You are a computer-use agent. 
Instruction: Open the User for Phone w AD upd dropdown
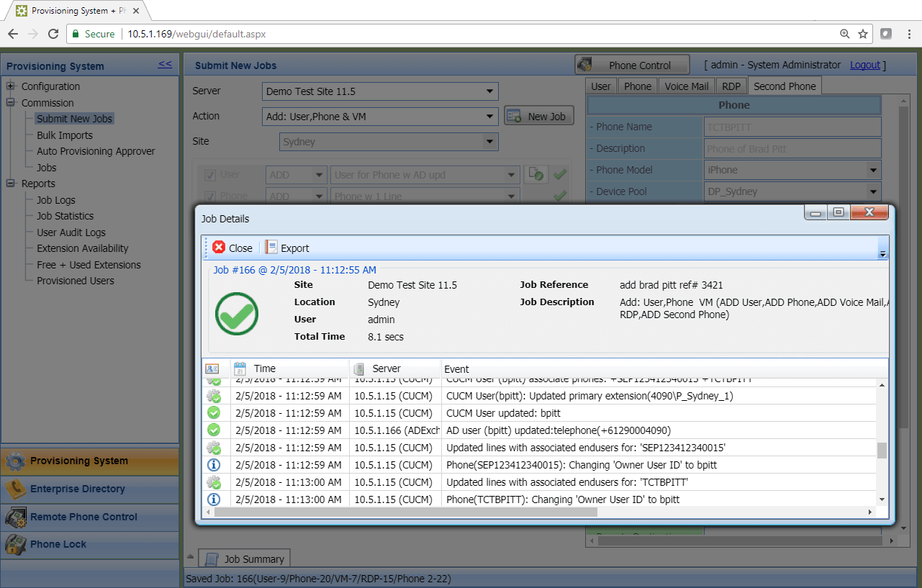tap(425, 175)
